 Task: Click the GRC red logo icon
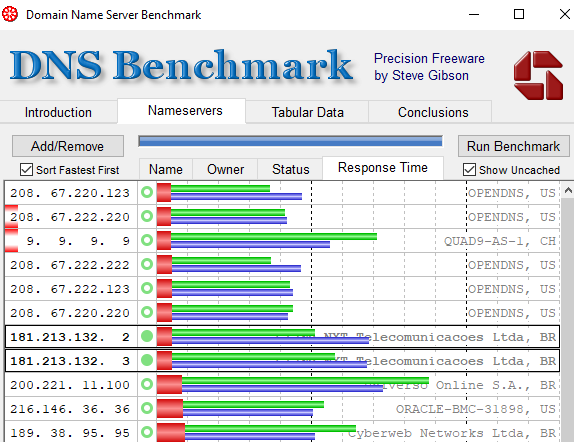coord(538,75)
